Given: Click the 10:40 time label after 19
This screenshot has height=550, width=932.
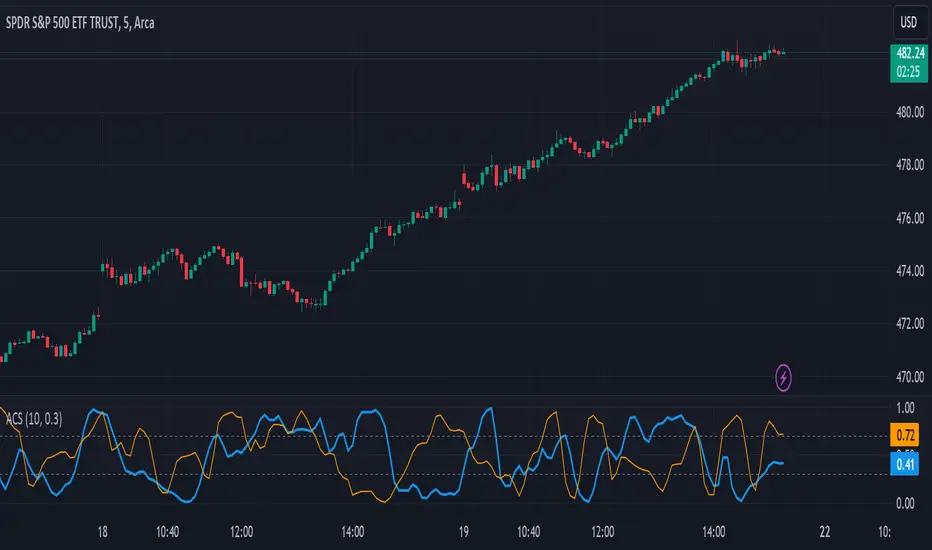Looking at the screenshot, I should click(x=528, y=532).
